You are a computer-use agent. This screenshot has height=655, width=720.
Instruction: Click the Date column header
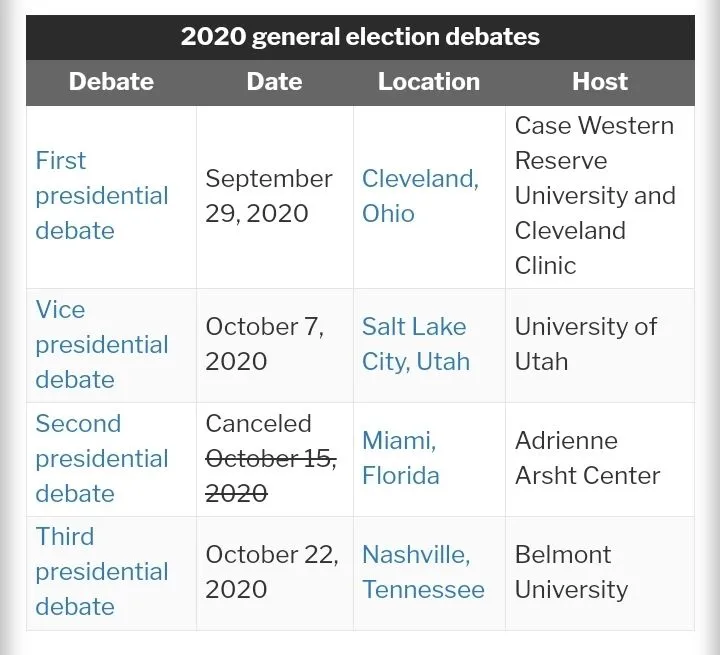point(274,82)
